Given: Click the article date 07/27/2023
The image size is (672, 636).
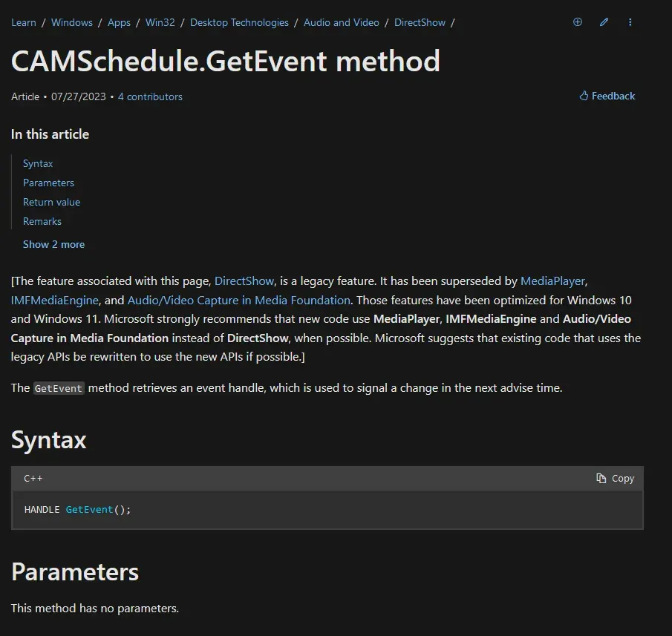Looking at the screenshot, I should point(79,96).
